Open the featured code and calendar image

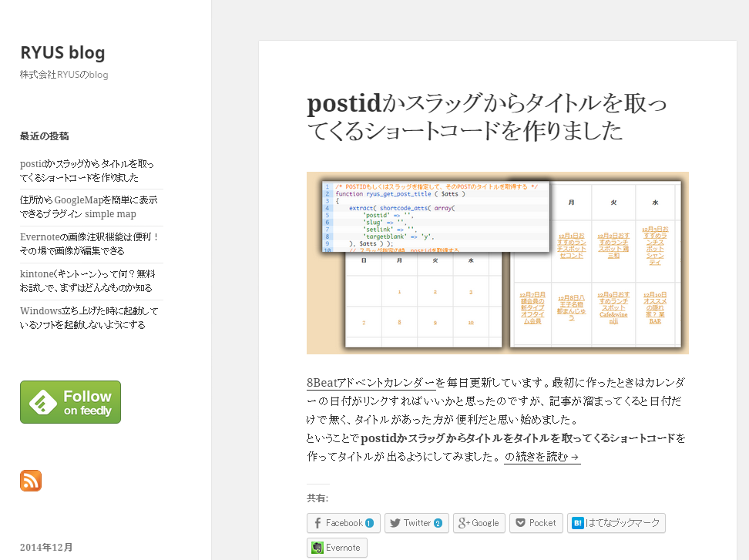(497, 263)
